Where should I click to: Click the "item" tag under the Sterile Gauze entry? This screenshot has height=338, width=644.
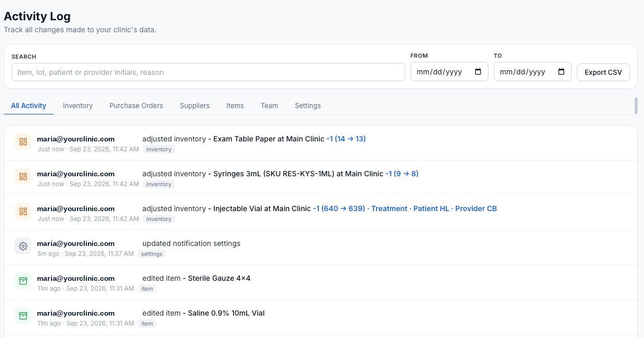point(147,289)
